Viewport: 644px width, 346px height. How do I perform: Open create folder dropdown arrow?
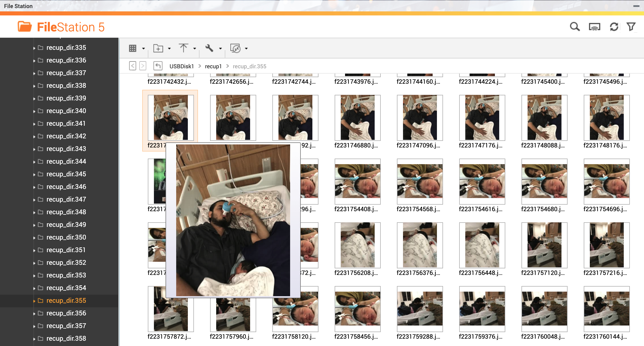click(169, 49)
